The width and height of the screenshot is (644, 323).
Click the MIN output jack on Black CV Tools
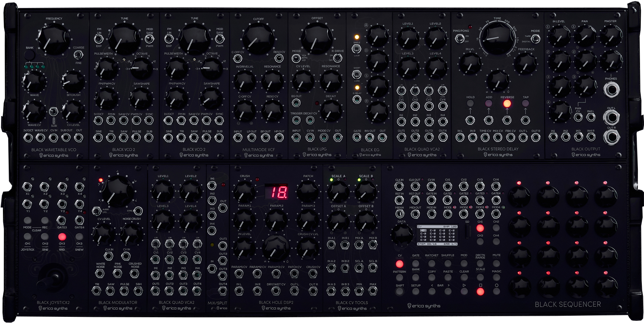[x=359, y=291]
